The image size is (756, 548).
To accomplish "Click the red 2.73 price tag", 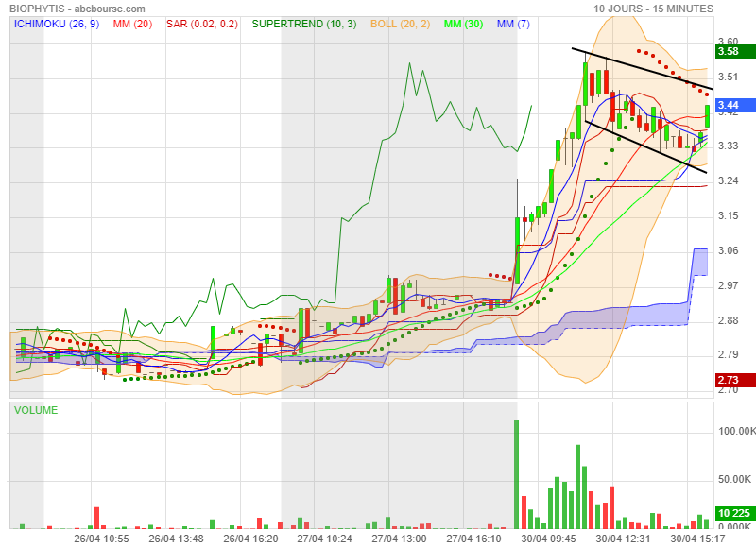I will click(735, 380).
